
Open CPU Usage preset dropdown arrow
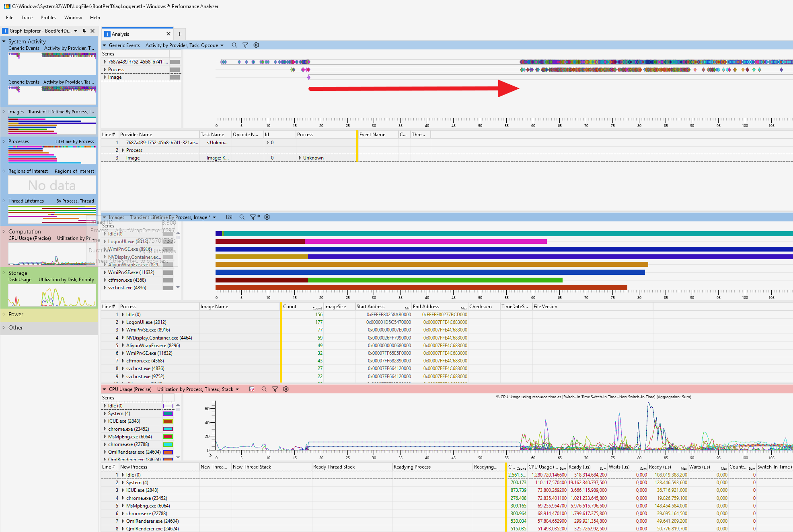tap(237, 389)
